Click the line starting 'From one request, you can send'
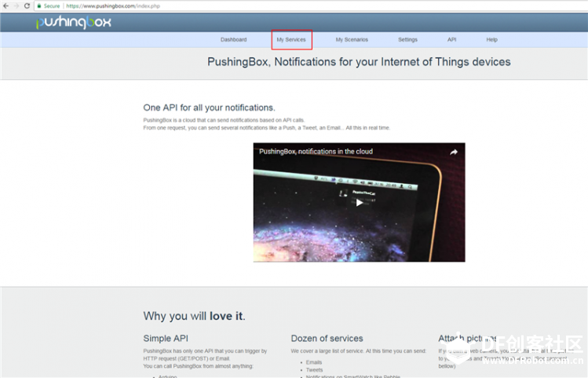588x378 pixels. [267, 127]
